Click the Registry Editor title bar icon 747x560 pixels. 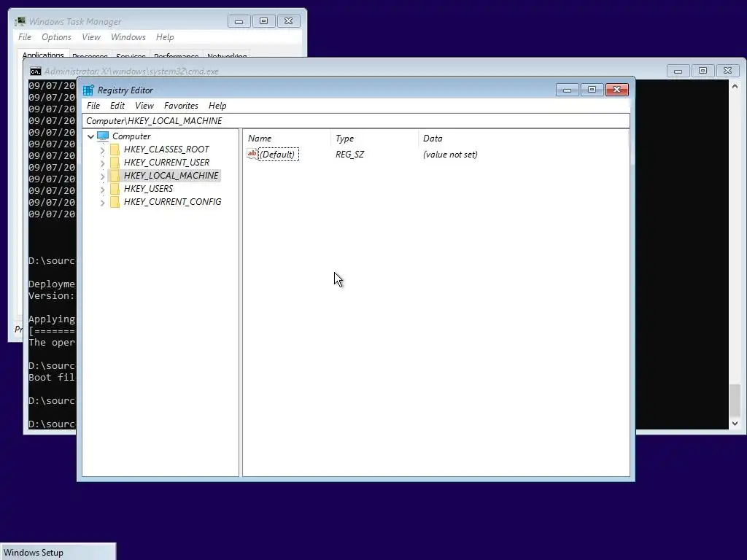coord(88,90)
